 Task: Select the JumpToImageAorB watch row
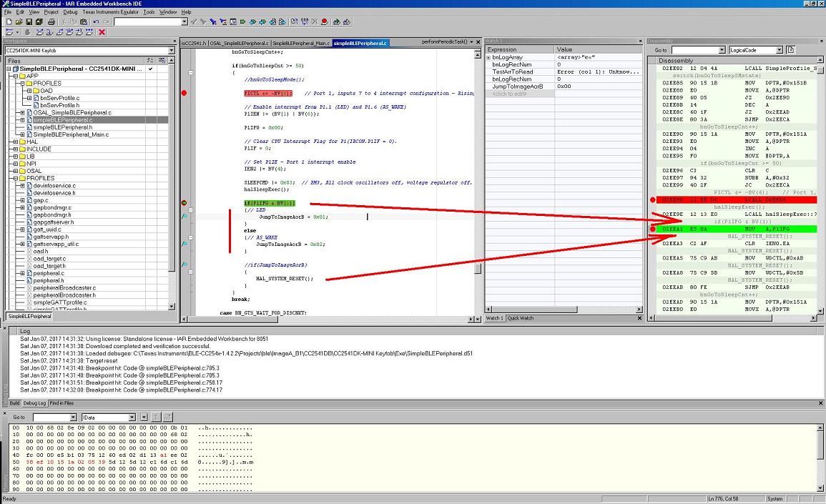click(563, 87)
